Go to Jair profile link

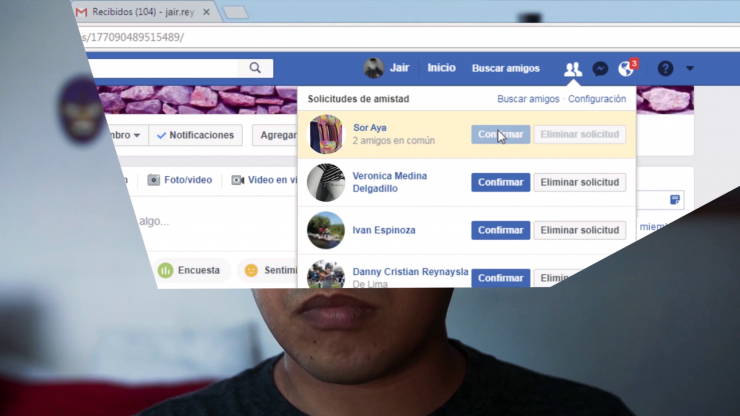tap(399, 68)
